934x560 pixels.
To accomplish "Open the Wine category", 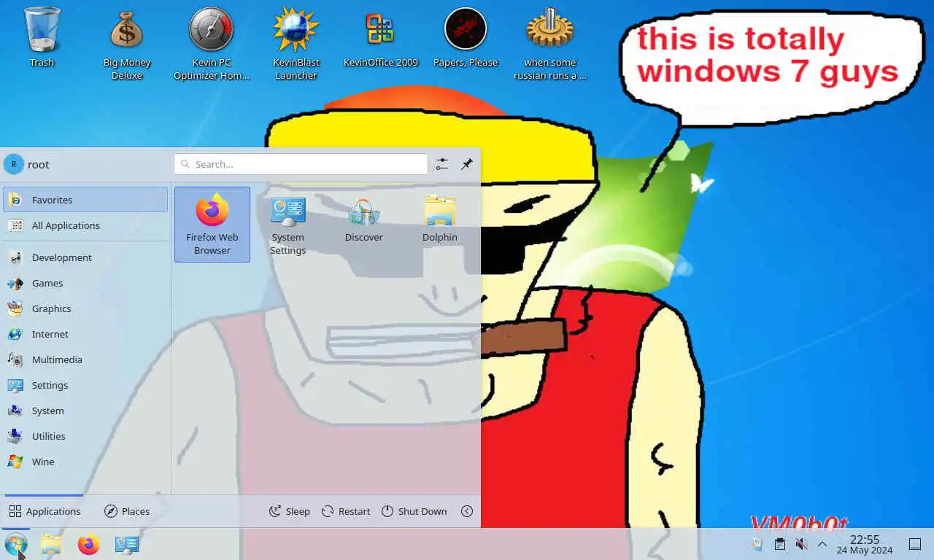I will tap(85, 462).
